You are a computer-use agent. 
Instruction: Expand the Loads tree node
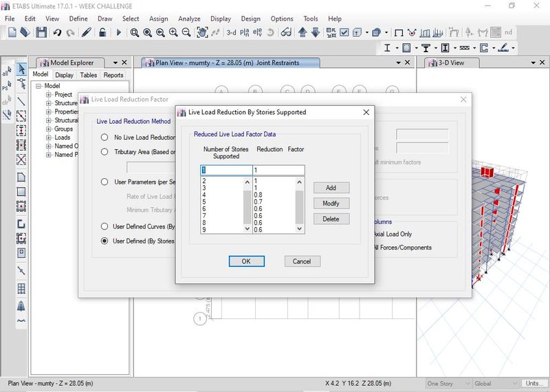[49, 138]
